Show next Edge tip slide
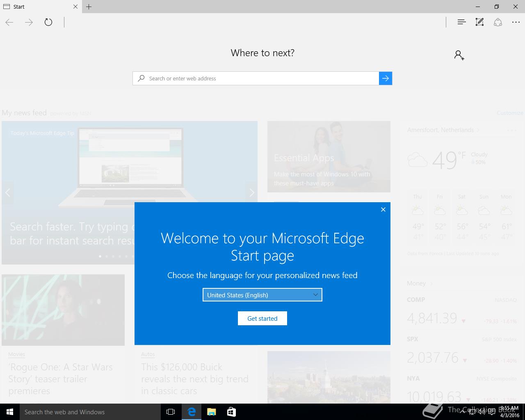This screenshot has height=420, width=525. [x=252, y=192]
